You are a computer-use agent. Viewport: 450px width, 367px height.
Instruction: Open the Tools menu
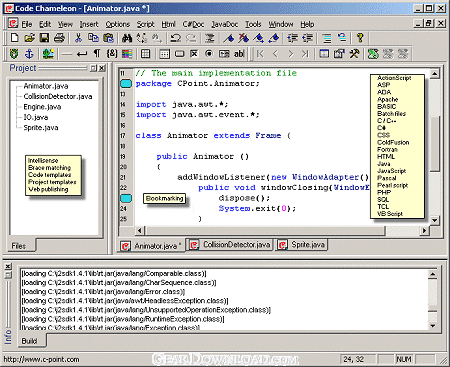(253, 24)
